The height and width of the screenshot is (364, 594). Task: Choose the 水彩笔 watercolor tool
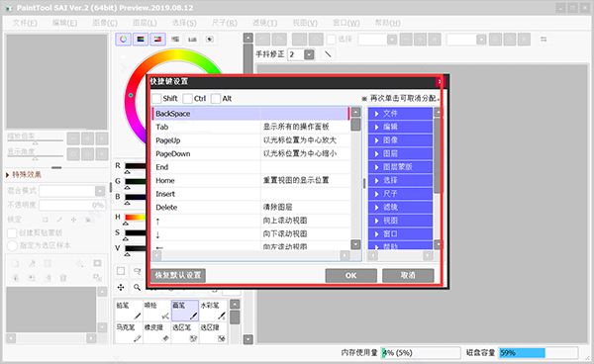click(213, 311)
